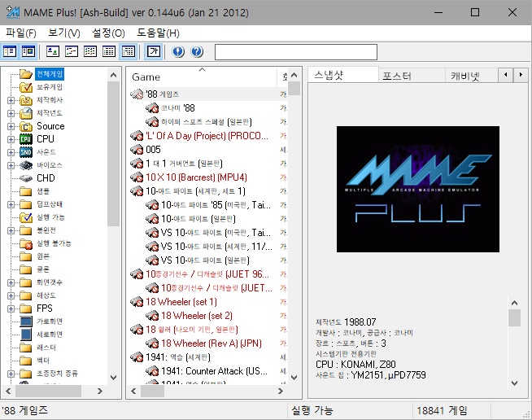The width and height of the screenshot is (532, 420).
Task: Expand the 제작회사 tree node
Action: point(11,100)
